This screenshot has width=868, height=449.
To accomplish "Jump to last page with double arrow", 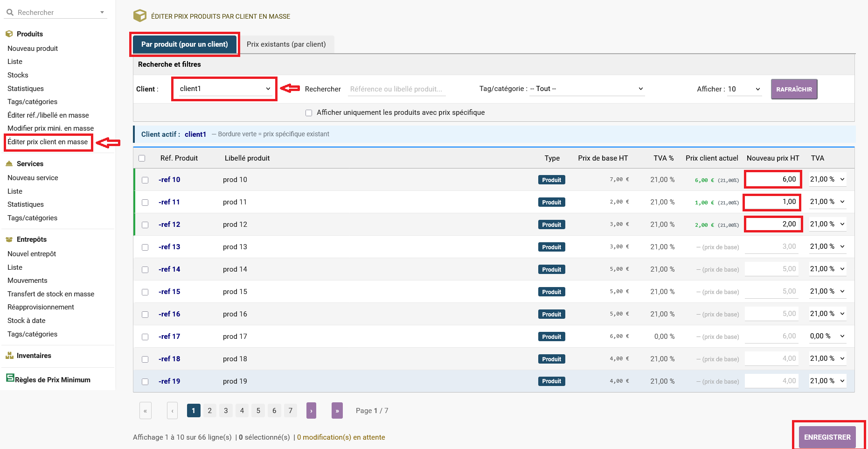I will pos(337,411).
